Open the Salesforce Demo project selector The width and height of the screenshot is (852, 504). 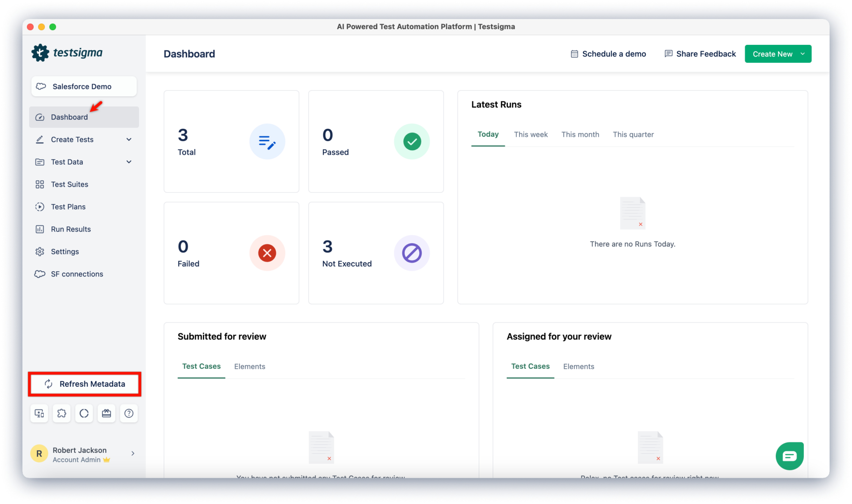coord(84,86)
